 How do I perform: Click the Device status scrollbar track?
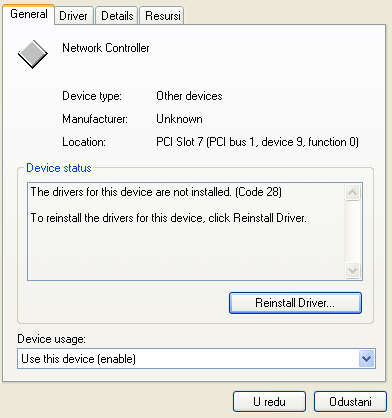pos(352,231)
